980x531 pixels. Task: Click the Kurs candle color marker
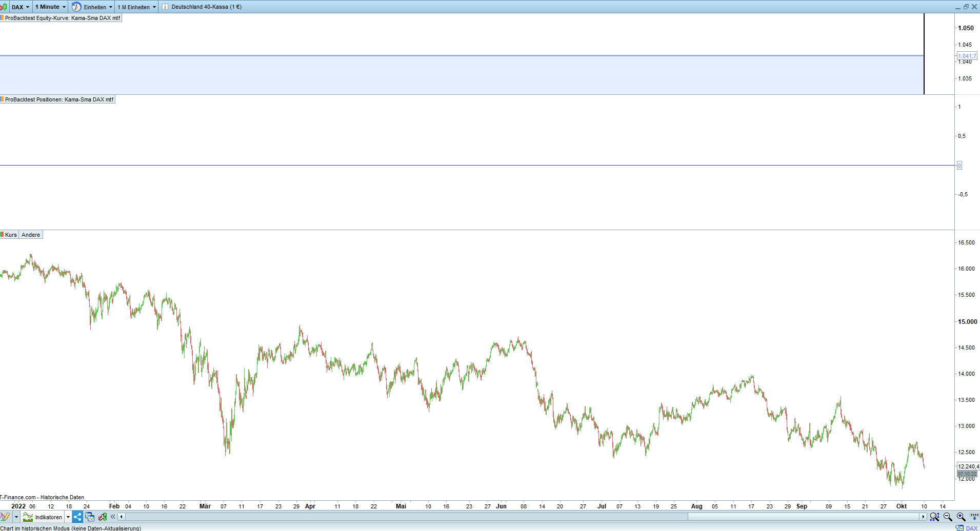tap(2, 235)
